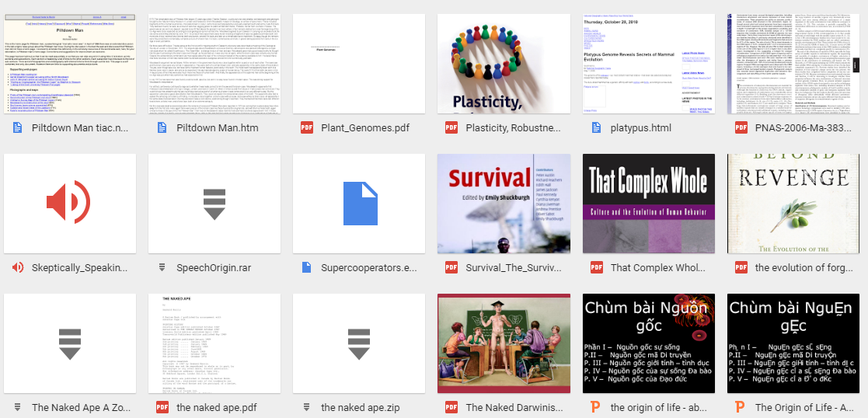The height and width of the screenshot is (418, 868).
Task: Click the Piltdown Man tiac.n... file name
Action: pyautogui.click(x=79, y=128)
